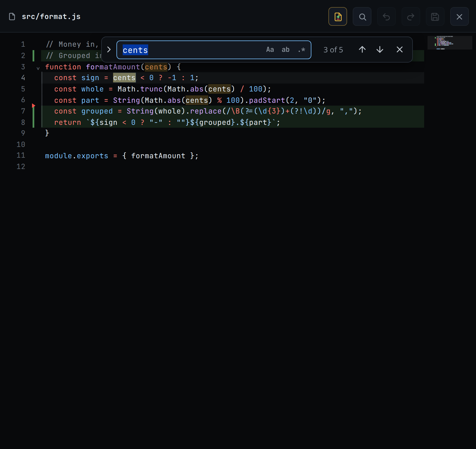Click 'module.exports' on line 11

click(76, 156)
